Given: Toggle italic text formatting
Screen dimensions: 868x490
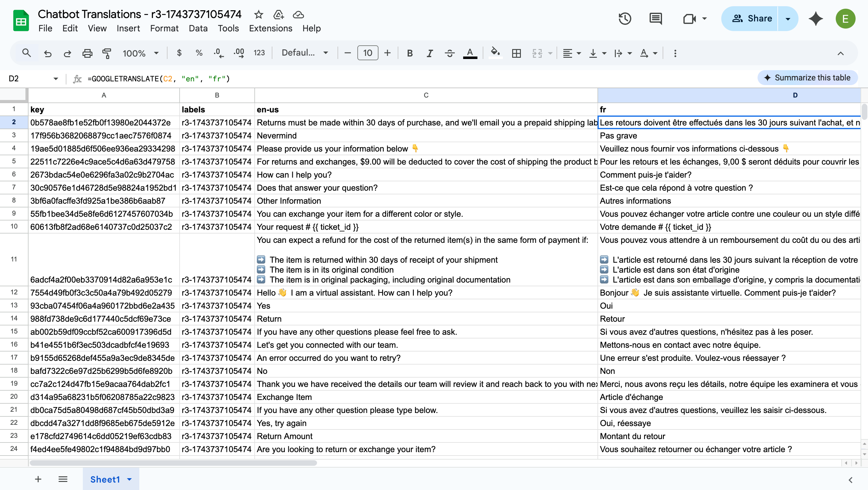Looking at the screenshot, I should tap(430, 53).
